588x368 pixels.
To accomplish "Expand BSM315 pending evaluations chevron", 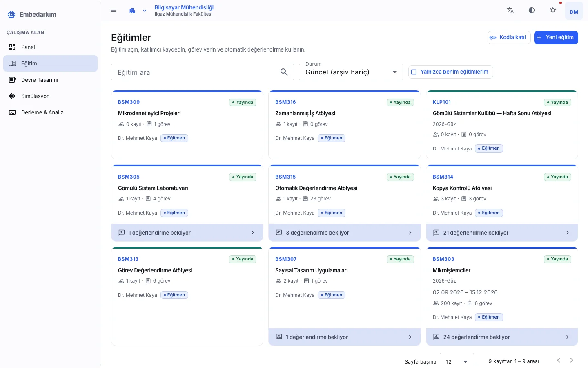I will point(410,233).
